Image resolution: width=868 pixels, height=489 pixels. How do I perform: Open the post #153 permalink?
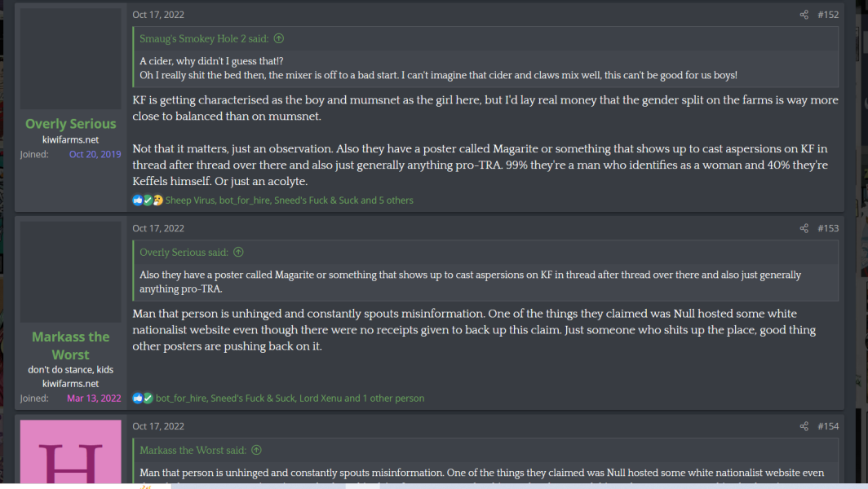pyautogui.click(x=828, y=228)
